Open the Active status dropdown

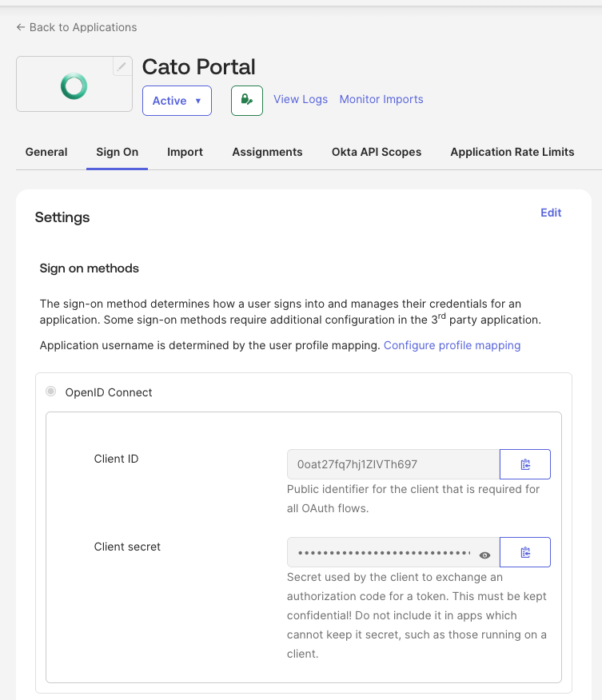pyautogui.click(x=177, y=100)
